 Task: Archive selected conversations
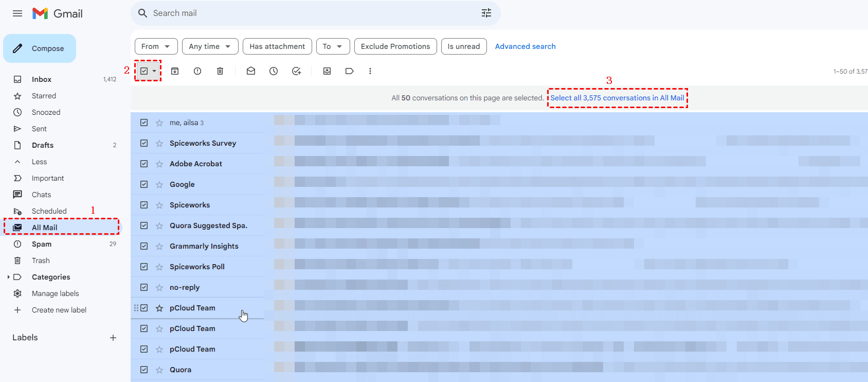point(175,71)
